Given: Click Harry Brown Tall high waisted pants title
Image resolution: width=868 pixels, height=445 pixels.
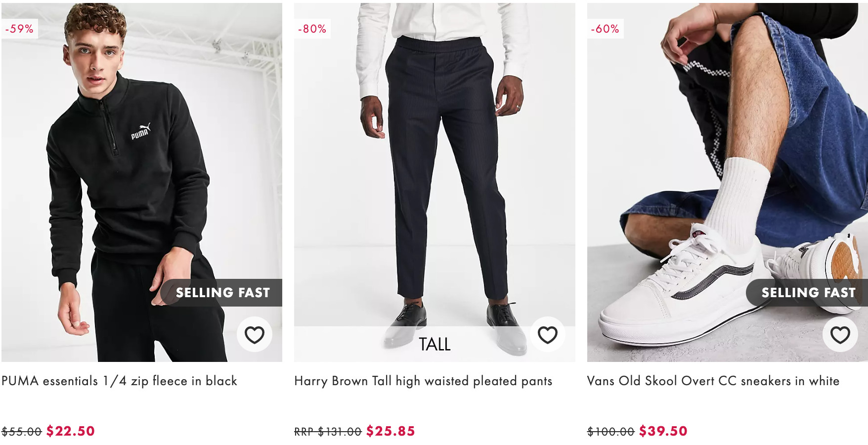Looking at the screenshot, I should tap(423, 381).
